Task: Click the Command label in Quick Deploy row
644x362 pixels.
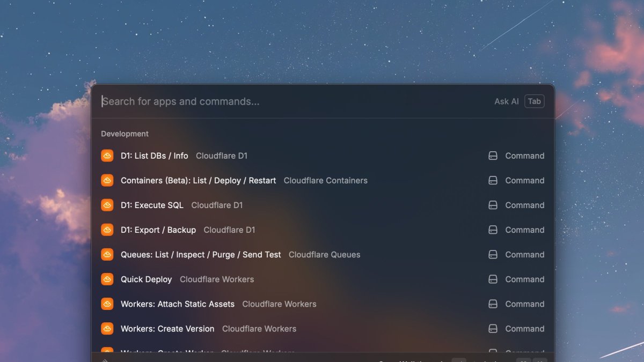Action: click(x=525, y=279)
